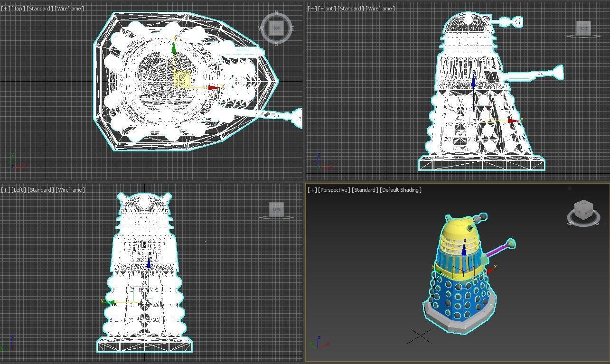Open the [Left] point-of-view viewport menu
This screenshot has width=610, height=364.
[x=19, y=190]
